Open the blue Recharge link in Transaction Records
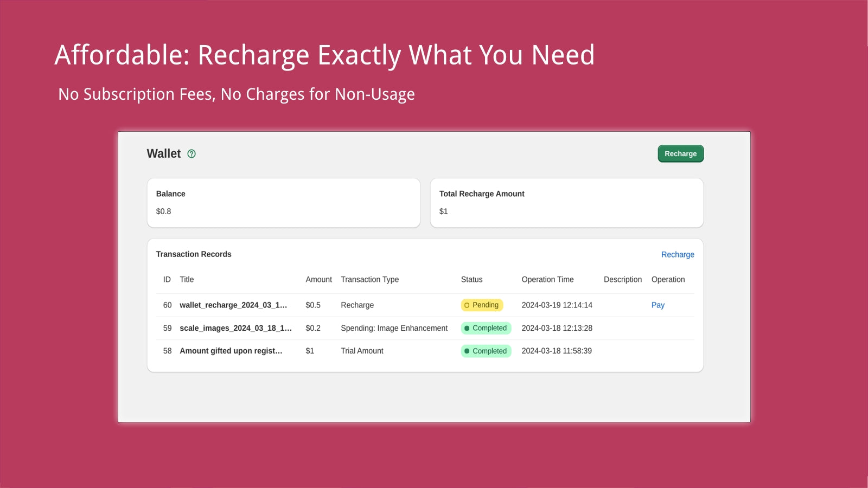The height and width of the screenshot is (488, 868). click(677, 255)
